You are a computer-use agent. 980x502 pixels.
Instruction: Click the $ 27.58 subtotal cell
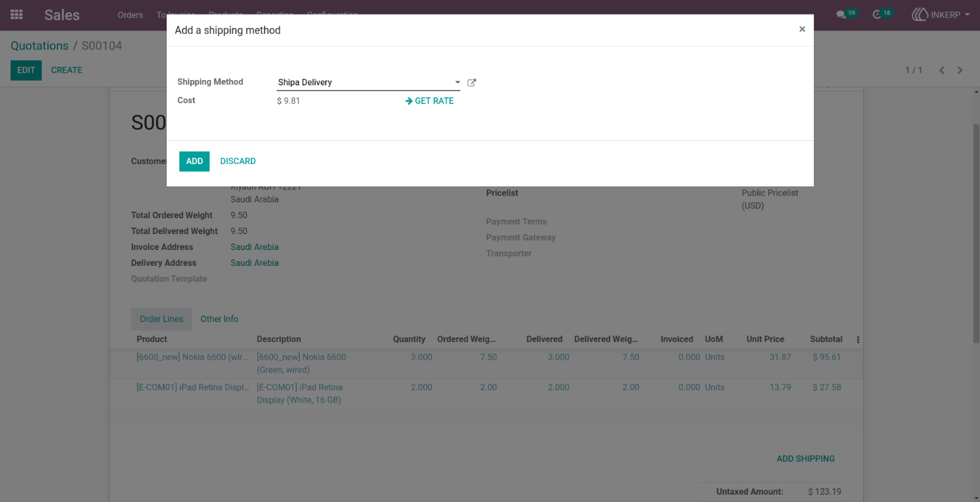tap(827, 388)
